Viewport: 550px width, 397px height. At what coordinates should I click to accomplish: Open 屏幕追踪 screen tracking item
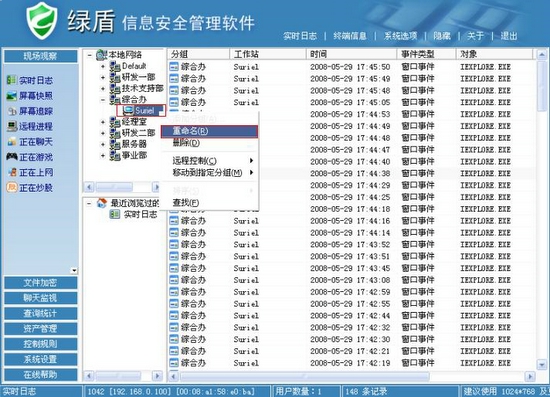[x=30, y=111]
